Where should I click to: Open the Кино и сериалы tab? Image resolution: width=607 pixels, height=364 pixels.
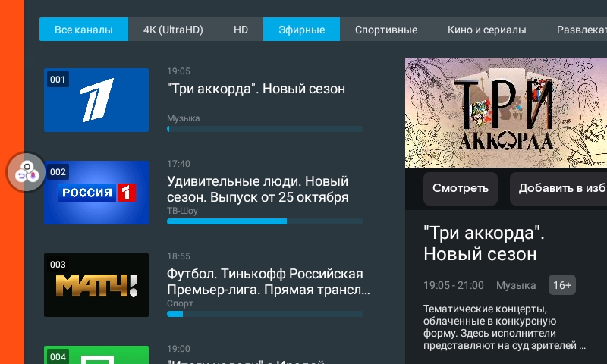coord(486,30)
